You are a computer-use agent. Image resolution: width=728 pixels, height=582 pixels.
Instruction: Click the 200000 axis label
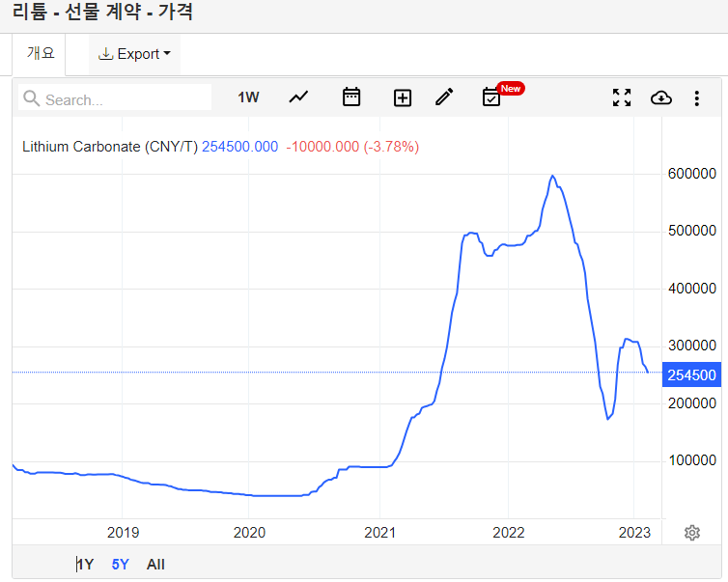pyautogui.click(x=691, y=403)
